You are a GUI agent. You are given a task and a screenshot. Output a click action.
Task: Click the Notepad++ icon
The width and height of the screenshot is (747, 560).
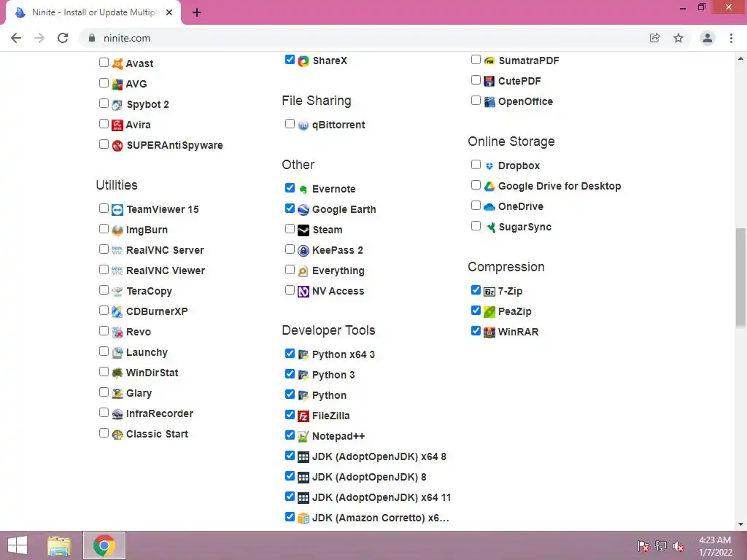(303, 436)
